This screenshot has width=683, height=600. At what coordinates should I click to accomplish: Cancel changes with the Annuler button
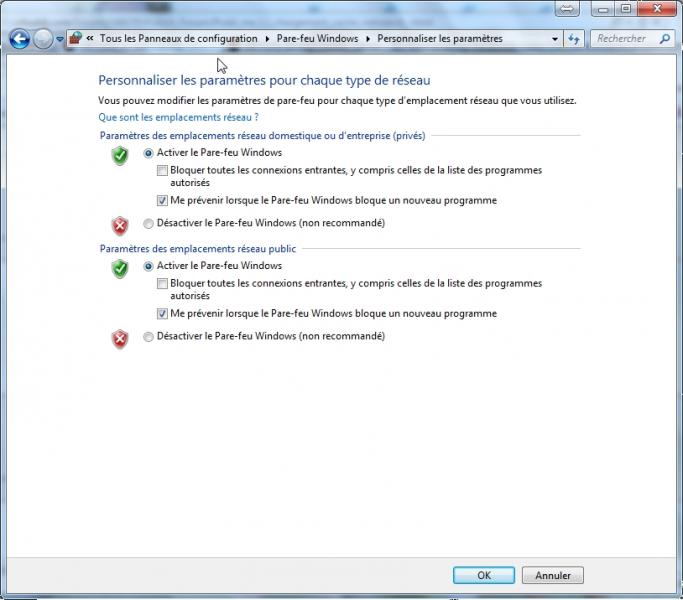(553, 575)
